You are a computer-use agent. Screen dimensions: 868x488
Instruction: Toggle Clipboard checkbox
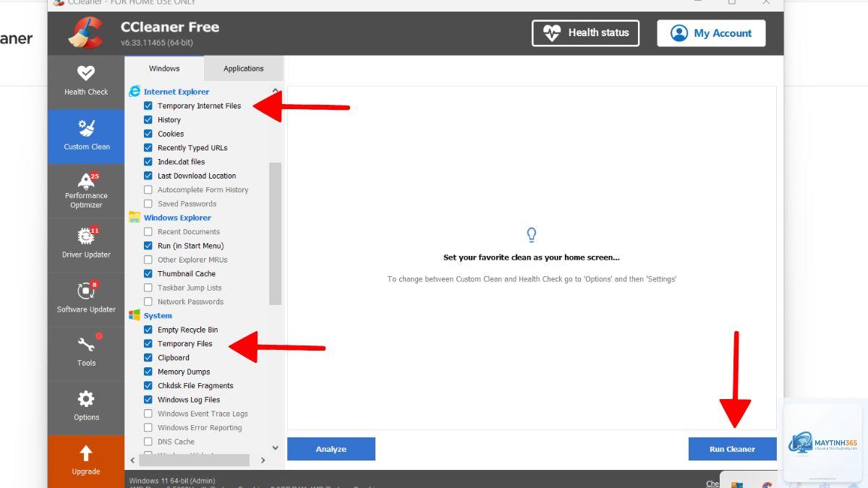click(x=148, y=358)
